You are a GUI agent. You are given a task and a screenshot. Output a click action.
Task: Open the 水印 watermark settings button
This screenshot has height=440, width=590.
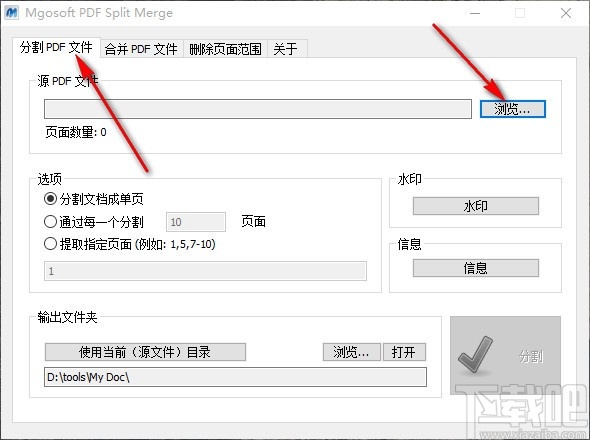pyautogui.click(x=476, y=206)
